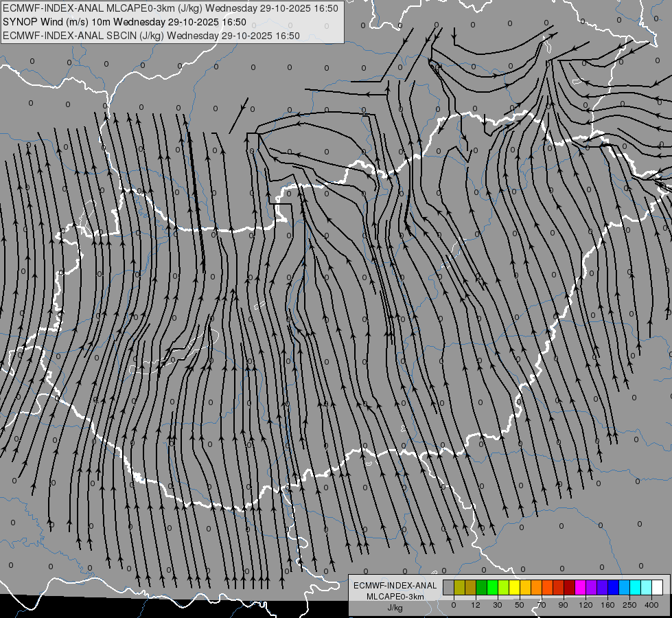Viewport: 672px width, 618px height.
Task: Pick the dark red legend swatch
Action: tap(570, 587)
